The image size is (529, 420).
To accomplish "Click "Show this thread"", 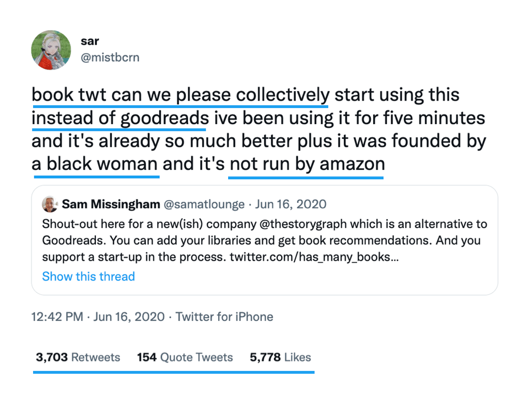I will coord(88,276).
